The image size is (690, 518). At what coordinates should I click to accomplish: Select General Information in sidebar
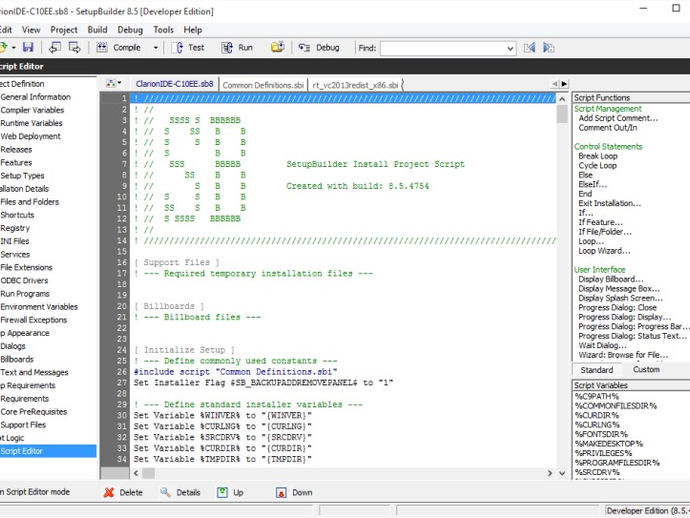(35, 97)
